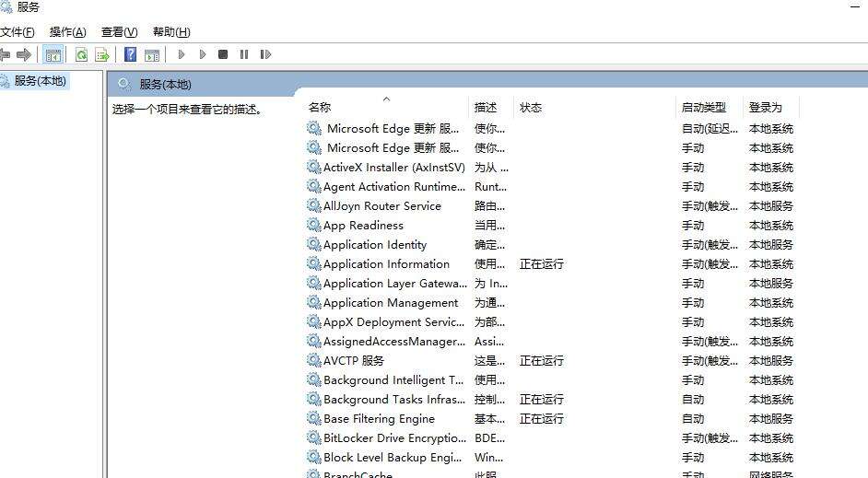
Task: Click the Back arrow toolbar icon
Action: (5, 54)
